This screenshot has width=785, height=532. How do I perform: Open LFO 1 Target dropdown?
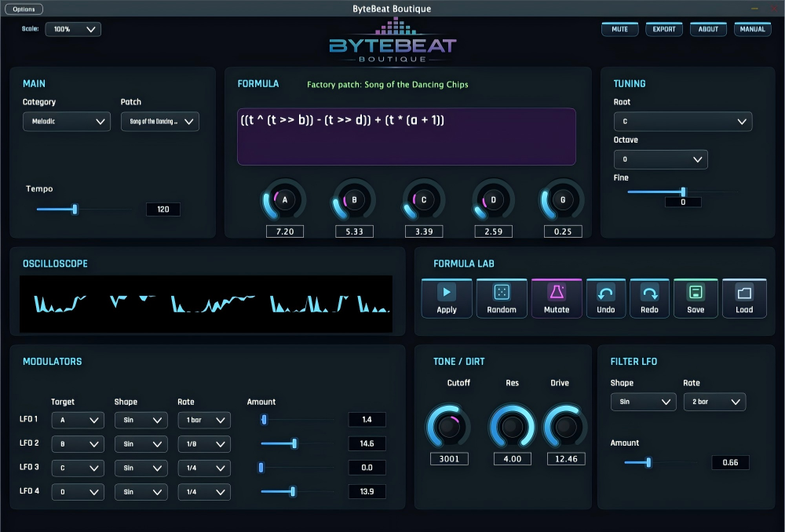(78, 420)
